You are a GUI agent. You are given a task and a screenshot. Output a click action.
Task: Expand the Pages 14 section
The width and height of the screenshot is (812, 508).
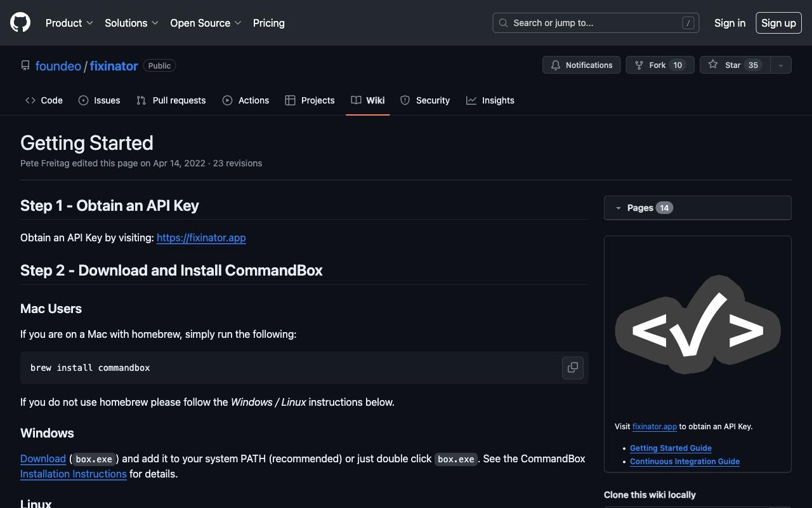coord(698,208)
